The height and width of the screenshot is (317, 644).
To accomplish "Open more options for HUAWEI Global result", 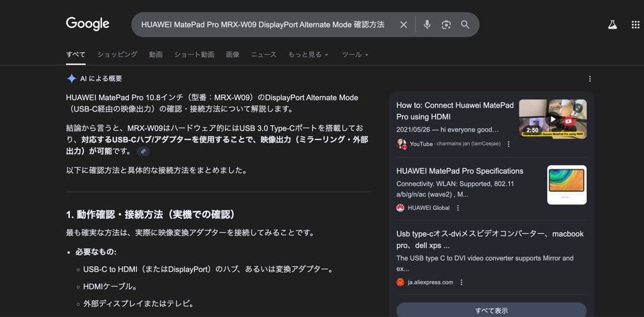I will click(459, 208).
